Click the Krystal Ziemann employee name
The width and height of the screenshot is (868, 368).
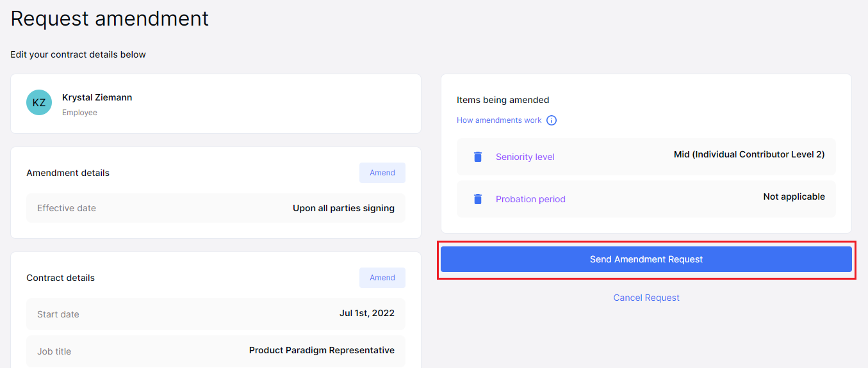pos(97,97)
